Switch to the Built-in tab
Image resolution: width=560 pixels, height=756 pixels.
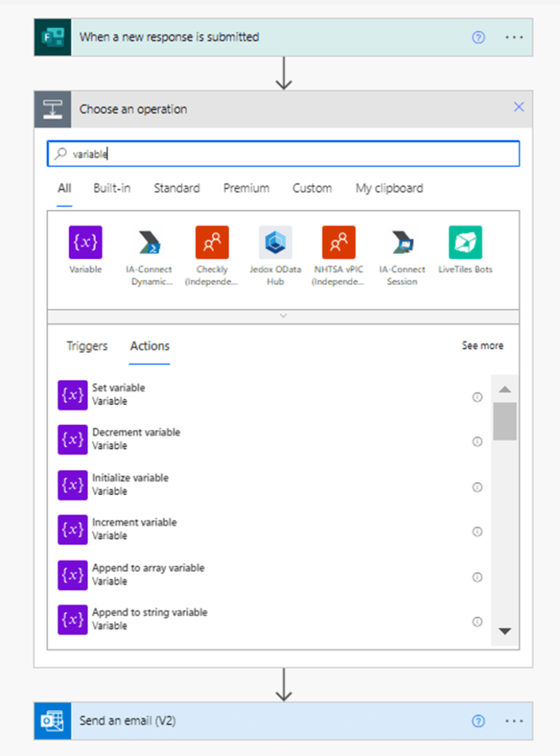coord(112,188)
